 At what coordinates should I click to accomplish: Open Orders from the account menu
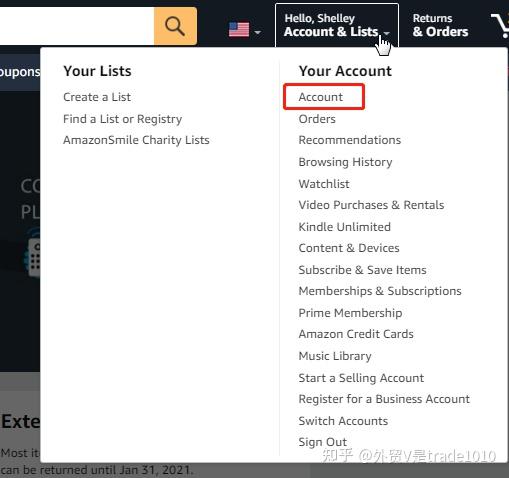(x=317, y=119)
